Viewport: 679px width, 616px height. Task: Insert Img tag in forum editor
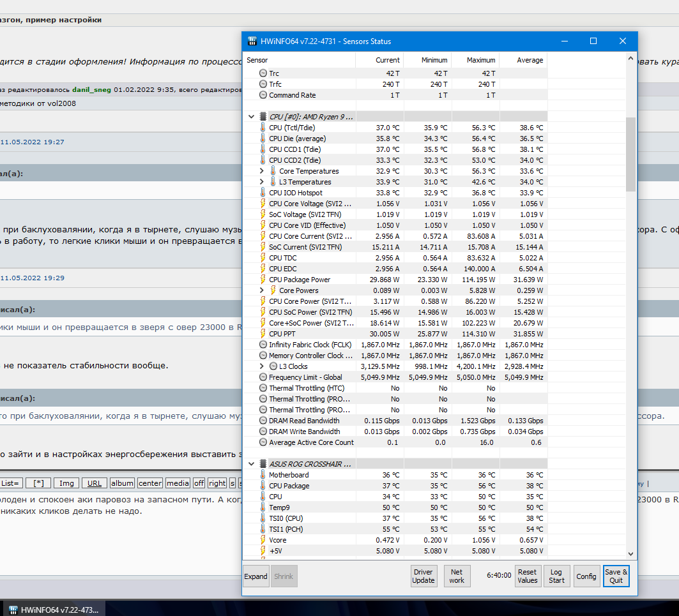coord(66,483)
